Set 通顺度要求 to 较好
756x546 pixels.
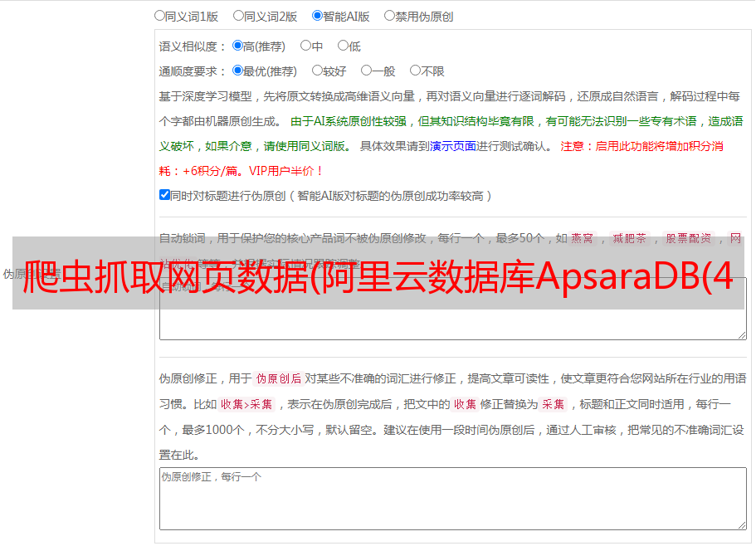coord(317,71)
